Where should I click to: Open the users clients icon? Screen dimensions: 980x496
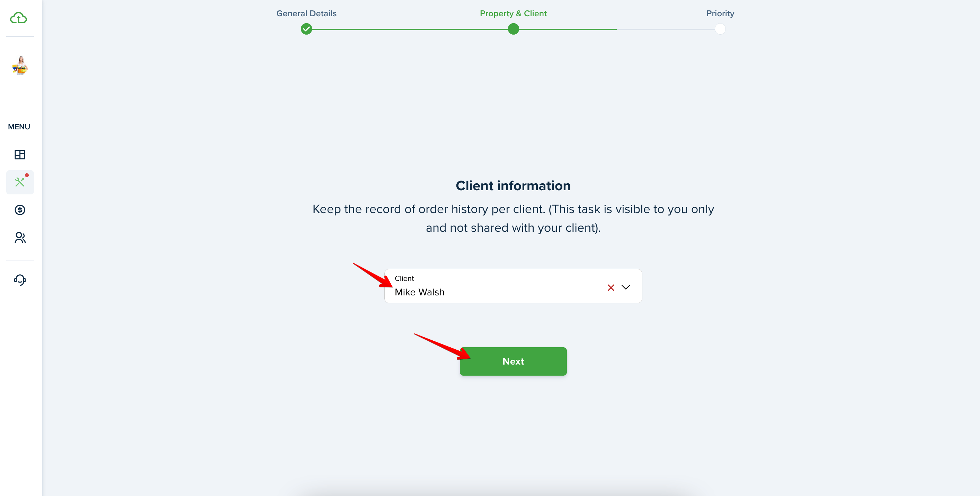point(20,238)
